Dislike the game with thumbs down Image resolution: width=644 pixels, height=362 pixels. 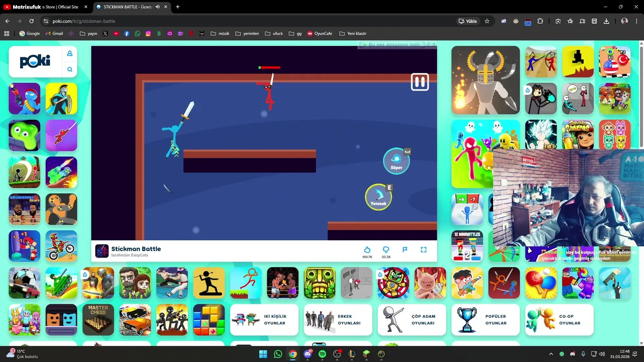[386, 250]
